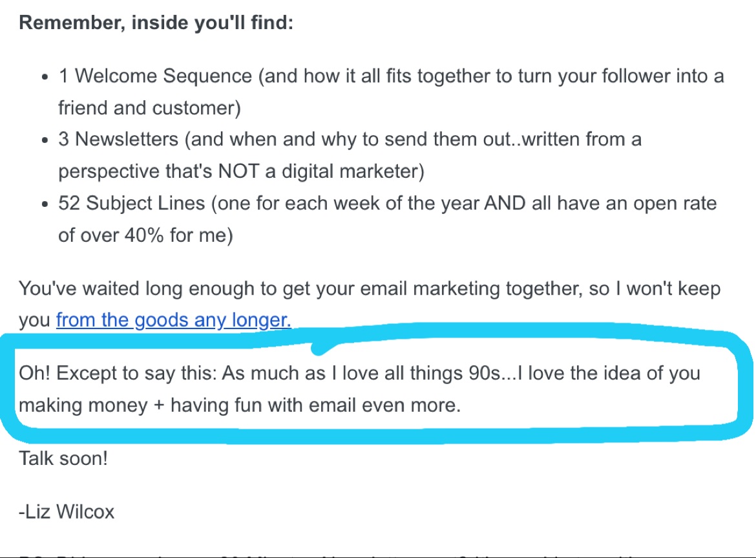Click the "1 Welcome Sequence" text
Viewport: 756px width, 558px height.
[x=155, y=76]
